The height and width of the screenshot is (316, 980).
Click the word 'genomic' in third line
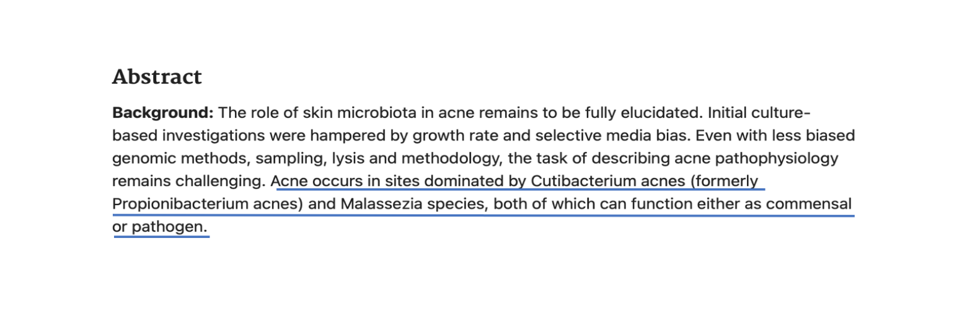[144, 159]
